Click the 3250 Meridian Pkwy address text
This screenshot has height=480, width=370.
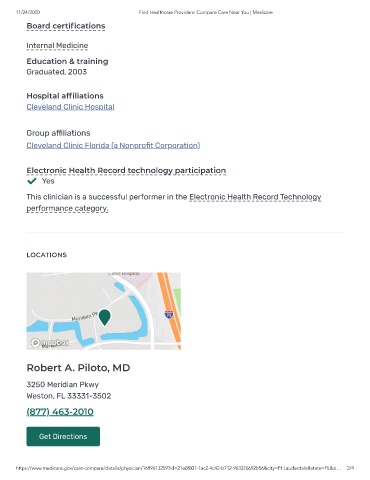[x=63, y=384]
